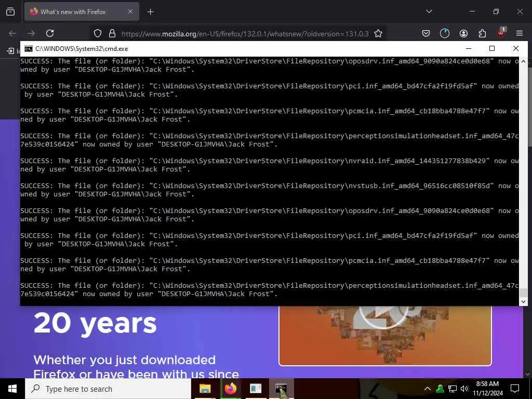Screen dimensions: 532x399
Task: Open the green user tray icon
Action: tap(440, 389)
